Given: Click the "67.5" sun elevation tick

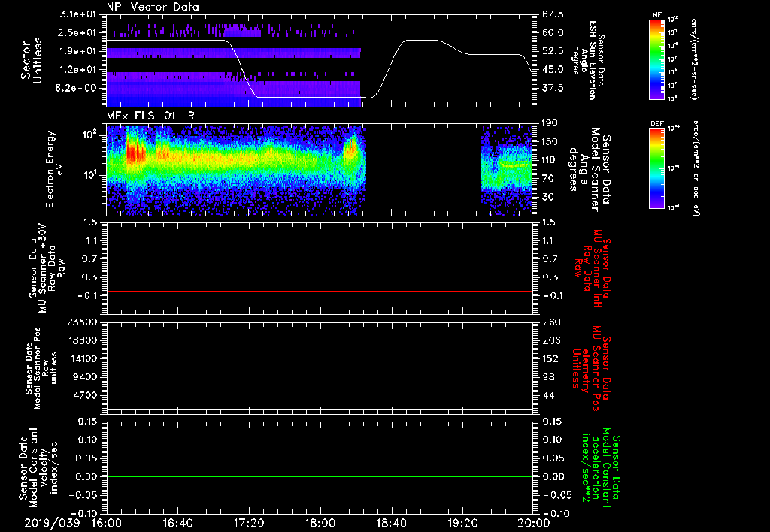Looking at the screenshot, I should (553, 14).
